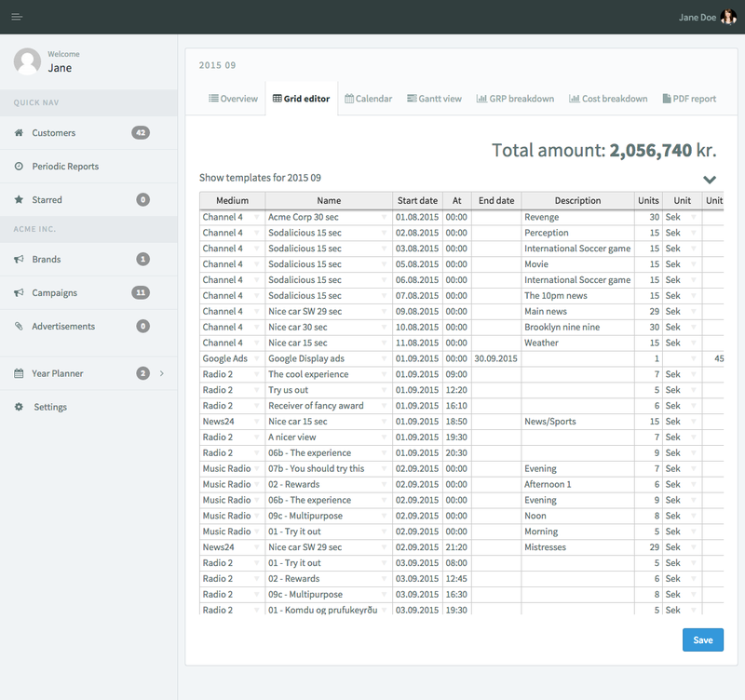Open Jane Doe profile avatar
The width and height of the screenshot is (745, 700).
(728, 17)
